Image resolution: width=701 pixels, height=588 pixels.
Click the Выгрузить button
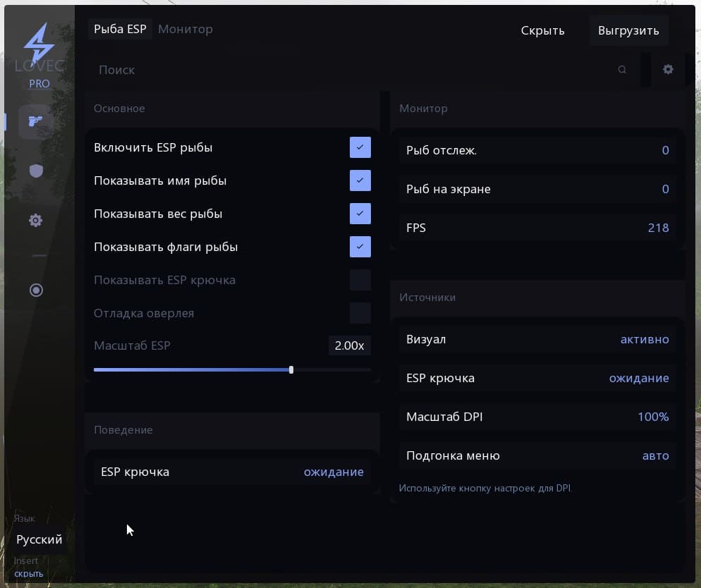tap(628, 30)
